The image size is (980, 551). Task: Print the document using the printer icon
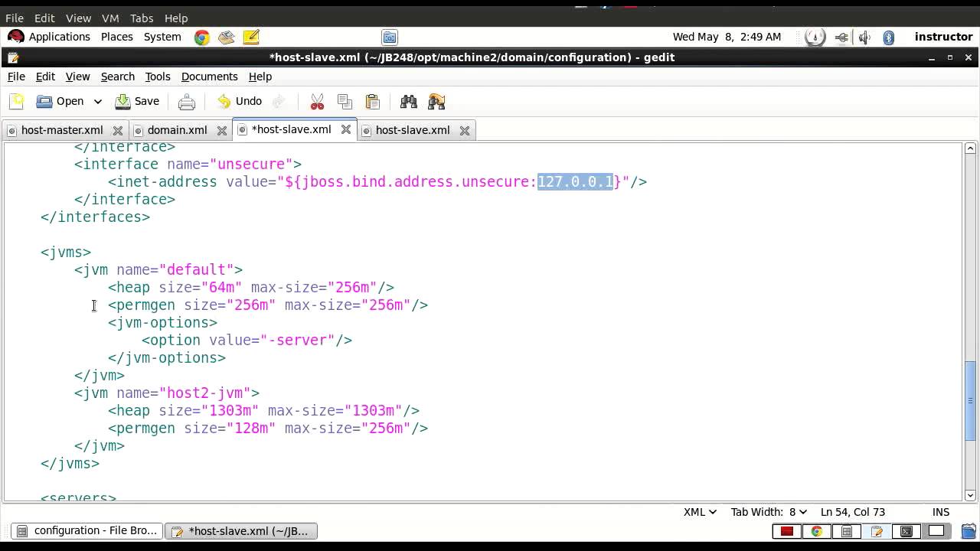(187, 101)
